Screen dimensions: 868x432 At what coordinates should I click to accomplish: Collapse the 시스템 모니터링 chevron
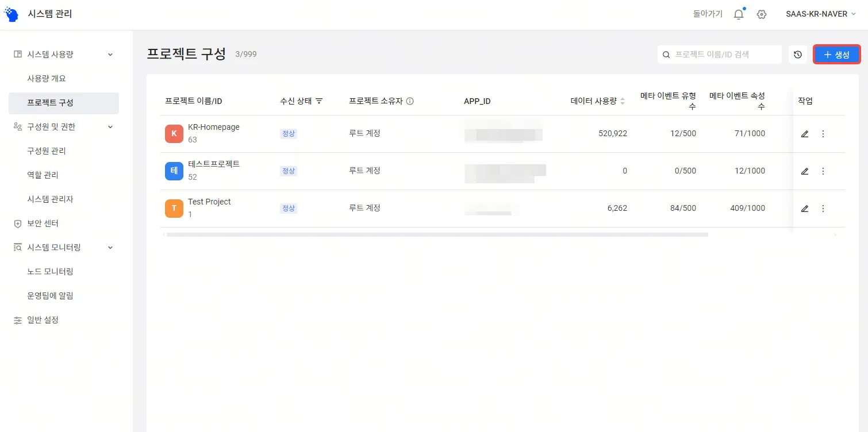[x=110, y=248]
